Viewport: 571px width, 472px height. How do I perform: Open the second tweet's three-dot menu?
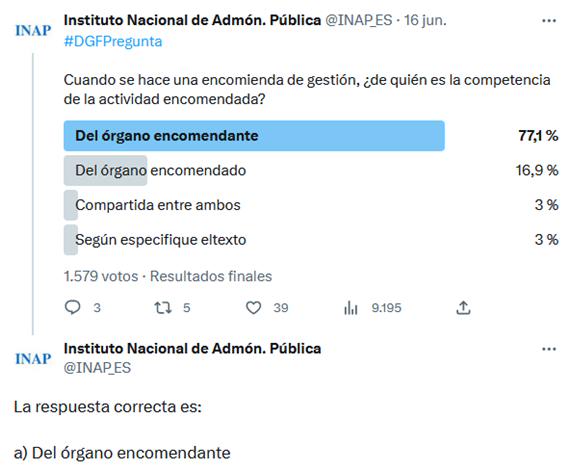coord(549,349)
